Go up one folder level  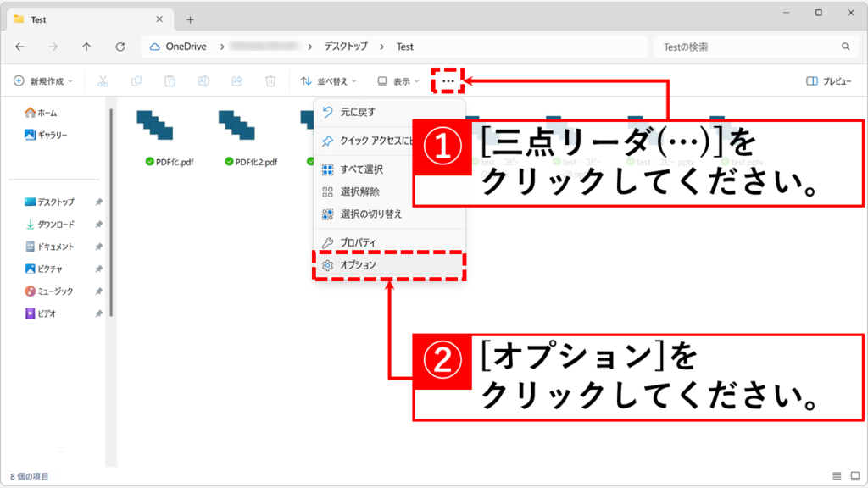coord(86,47)
